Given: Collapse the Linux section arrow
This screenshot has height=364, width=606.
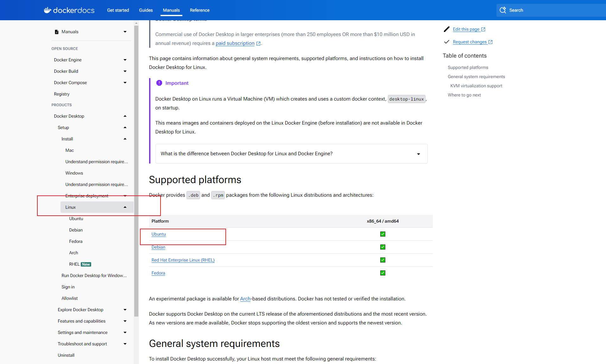Looking at the screenshot, I should point(125,207).
